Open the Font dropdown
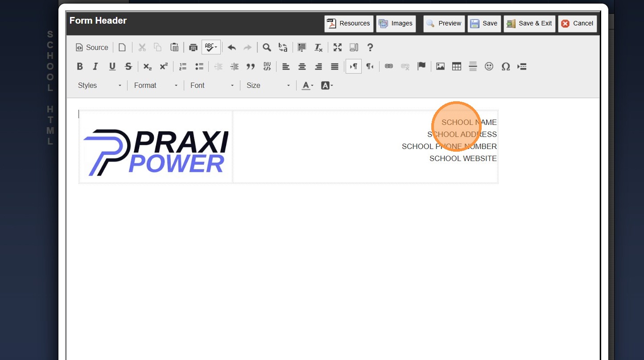Viewport: 644px width, 360px height. 212,85
